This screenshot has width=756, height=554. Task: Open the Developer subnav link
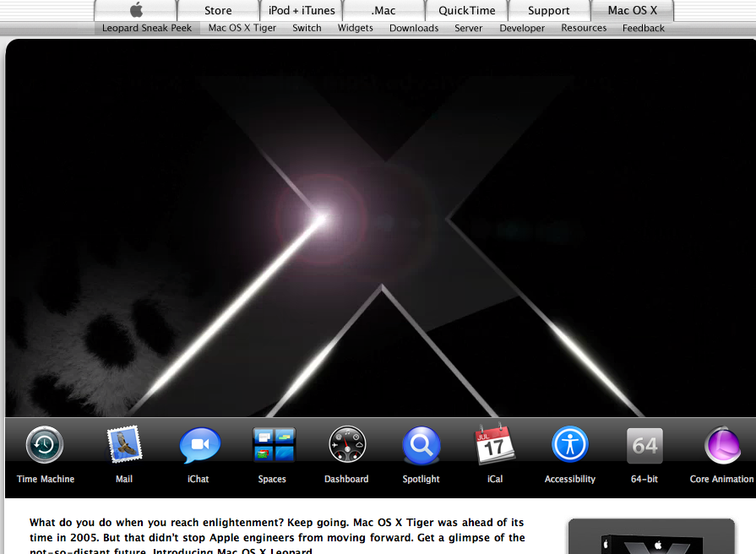(x=522, y=28)
